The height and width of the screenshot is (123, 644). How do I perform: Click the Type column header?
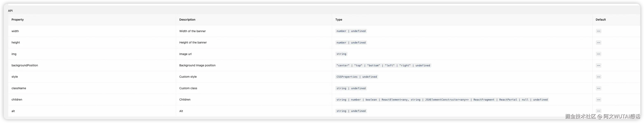[339, 20]
